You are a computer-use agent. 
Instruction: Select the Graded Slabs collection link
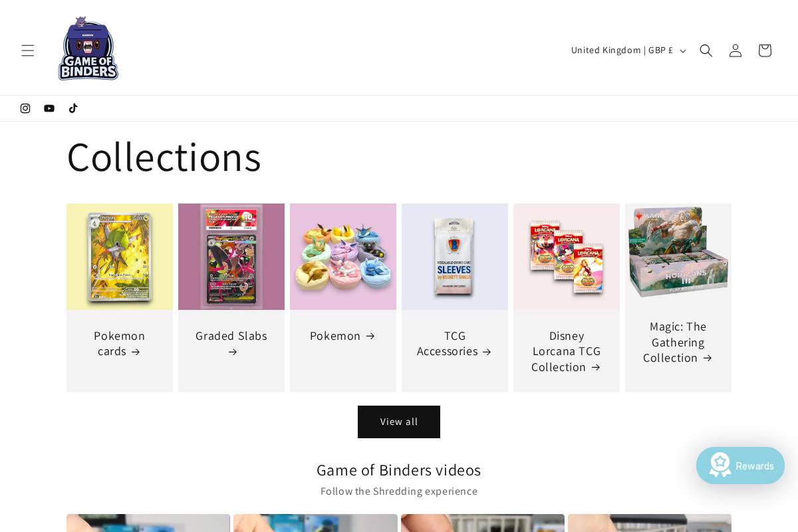point(231,344)
